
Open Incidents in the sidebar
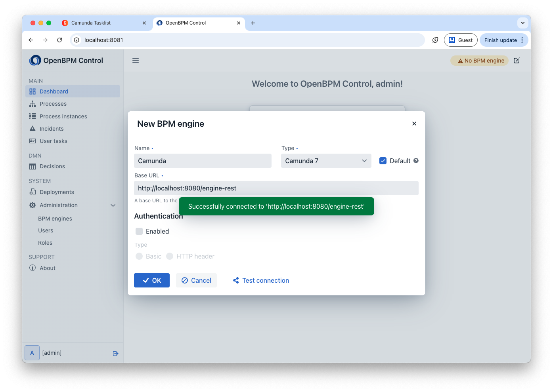(x=73, y=129)
